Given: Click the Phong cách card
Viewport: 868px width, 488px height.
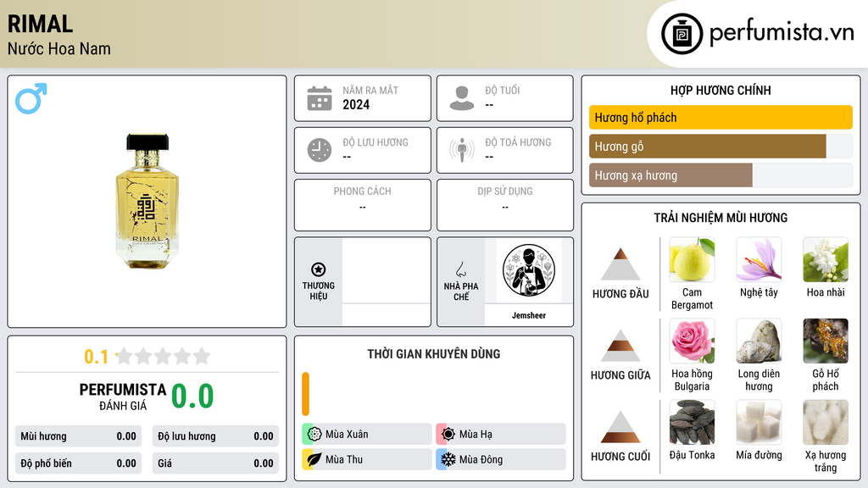Looking at the screenshot, I should [363, 205].
